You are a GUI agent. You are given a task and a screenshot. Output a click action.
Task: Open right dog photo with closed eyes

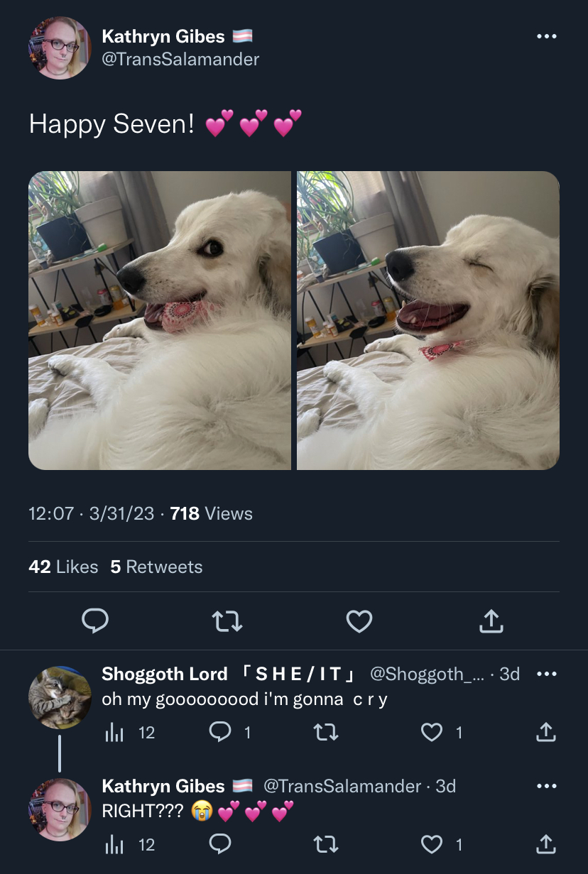pos(428,320)
